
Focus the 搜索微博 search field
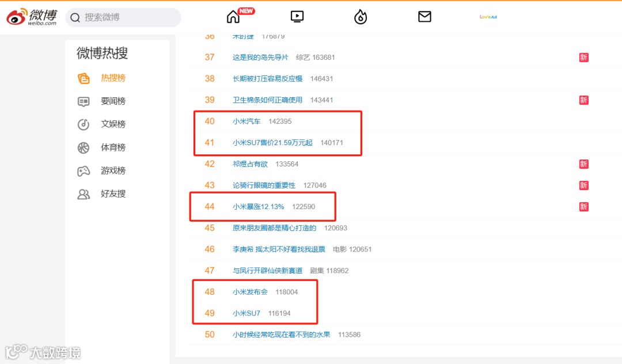pyautogui.click(x=123, y=17)
